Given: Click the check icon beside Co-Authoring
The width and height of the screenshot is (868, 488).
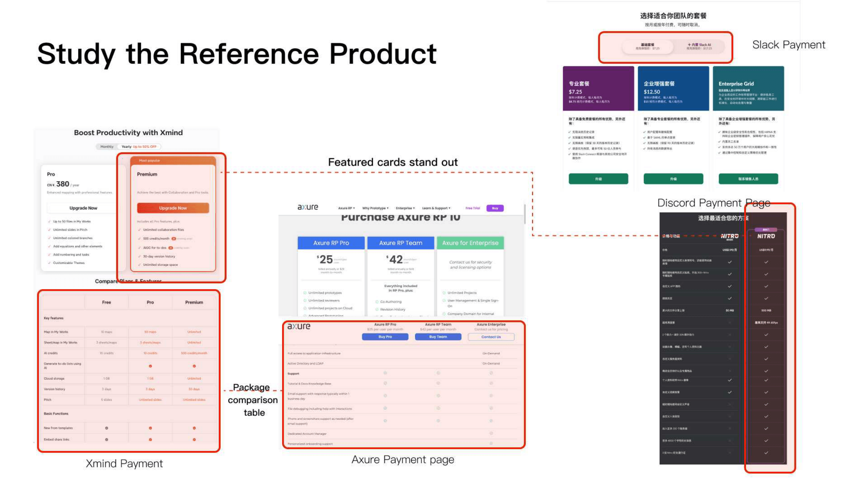Looking at the screenshot, I should click(377, 302).
